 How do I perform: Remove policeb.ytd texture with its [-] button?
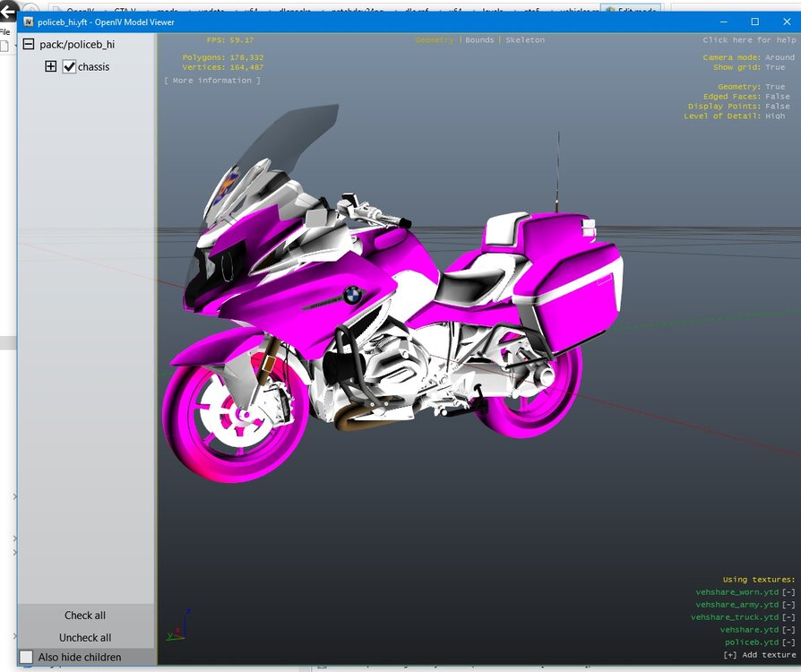tap(788, 642)
